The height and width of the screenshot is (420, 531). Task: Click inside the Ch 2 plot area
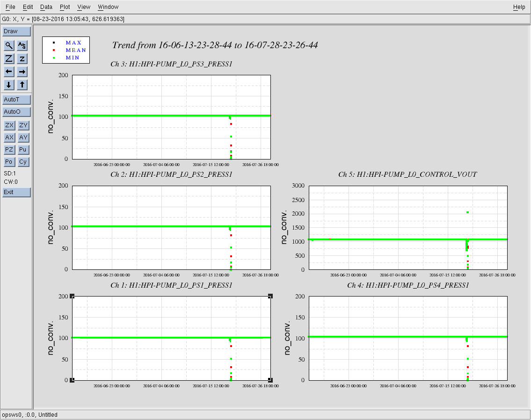point(171,227)
